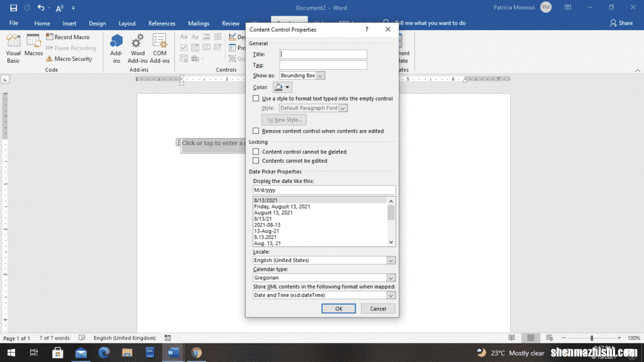Switch to Home tab

pos(42,23)
